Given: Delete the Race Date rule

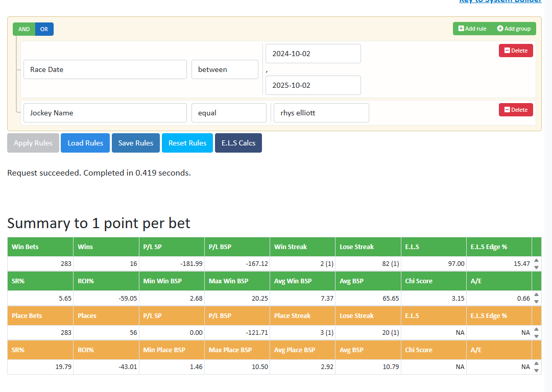Looking at the screenshot, I should click(516, 51).
